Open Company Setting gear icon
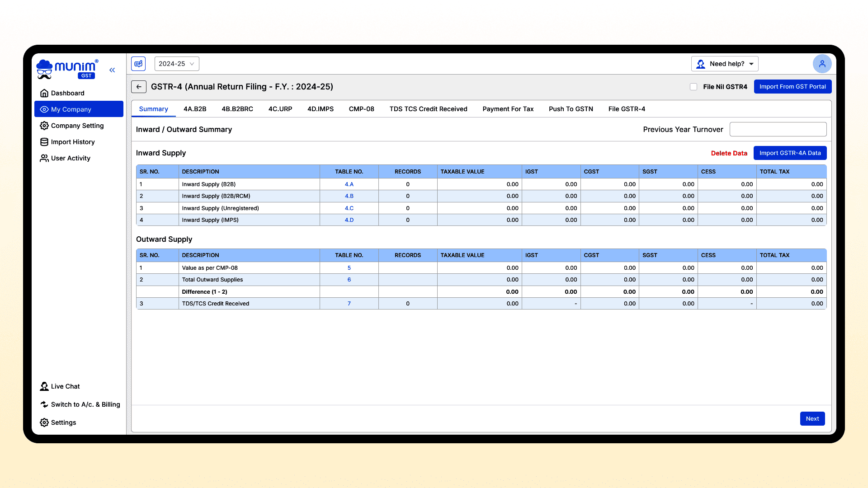This screenshot has height=488, width=868. [x=44, y=126]
